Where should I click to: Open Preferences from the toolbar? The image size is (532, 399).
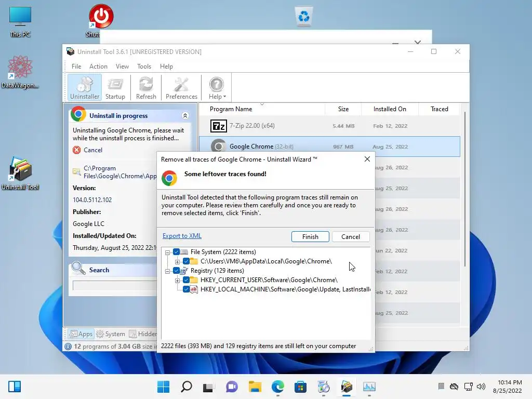point(181,87)
